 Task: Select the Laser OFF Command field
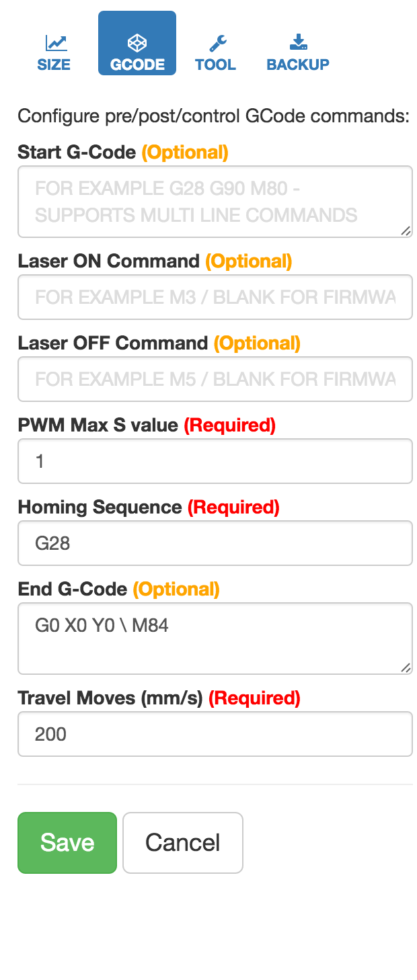215,379
